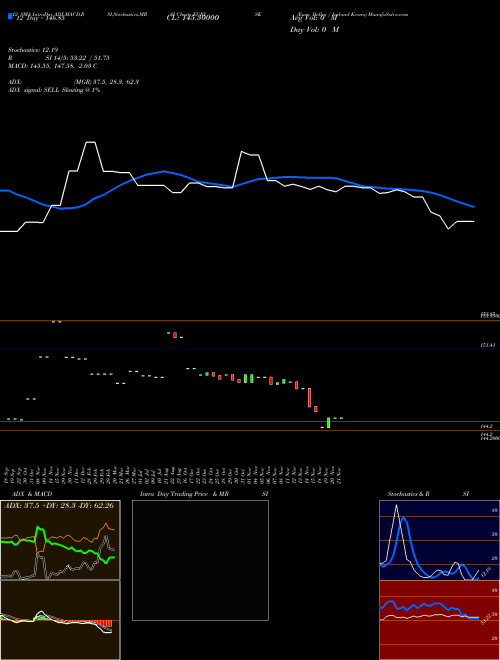Click the 'SI 14/3: 38.22 / 51.73' reading
500x660 pixels.
(78, 58)
